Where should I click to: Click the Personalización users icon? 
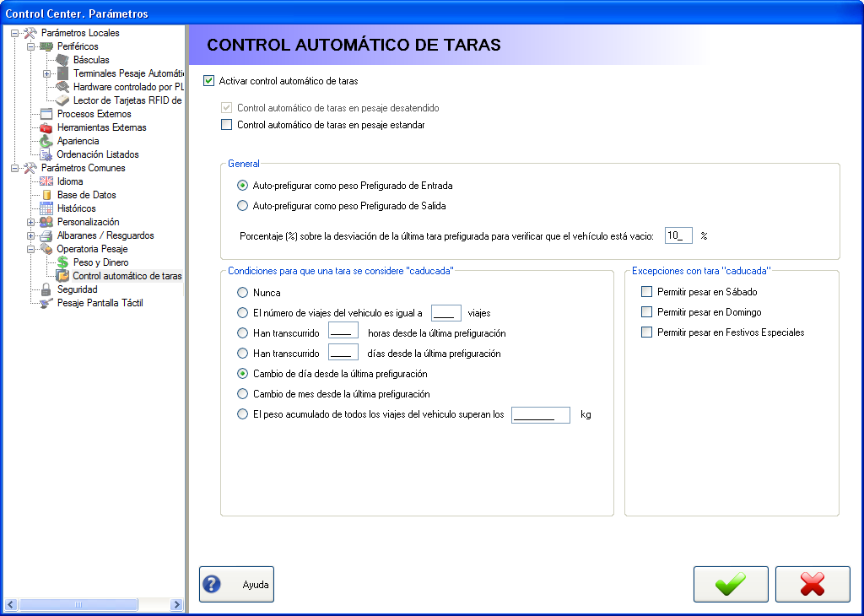46,221
